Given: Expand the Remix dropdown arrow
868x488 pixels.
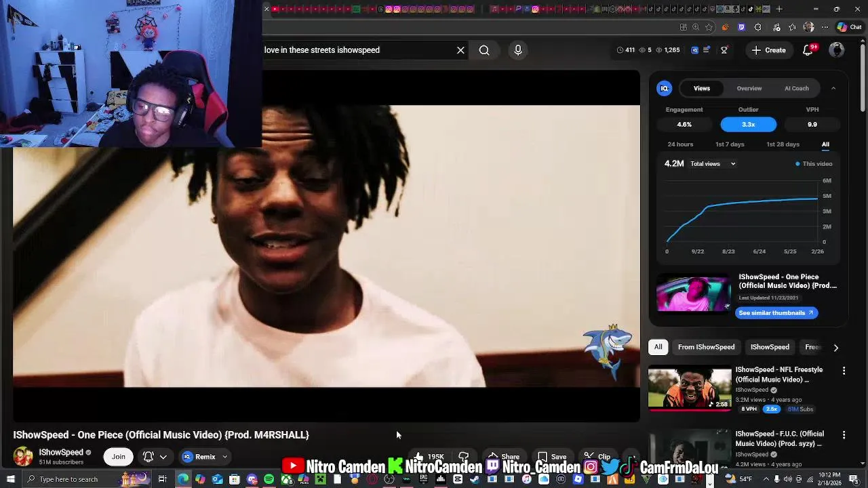Looking at the screenshot, I should click(x=224, y=457).
